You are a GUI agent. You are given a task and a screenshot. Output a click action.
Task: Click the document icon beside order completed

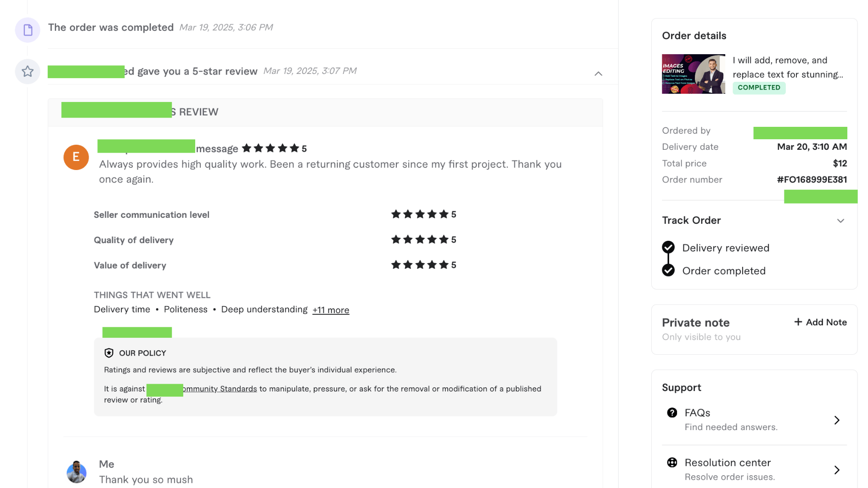(28, 30)
